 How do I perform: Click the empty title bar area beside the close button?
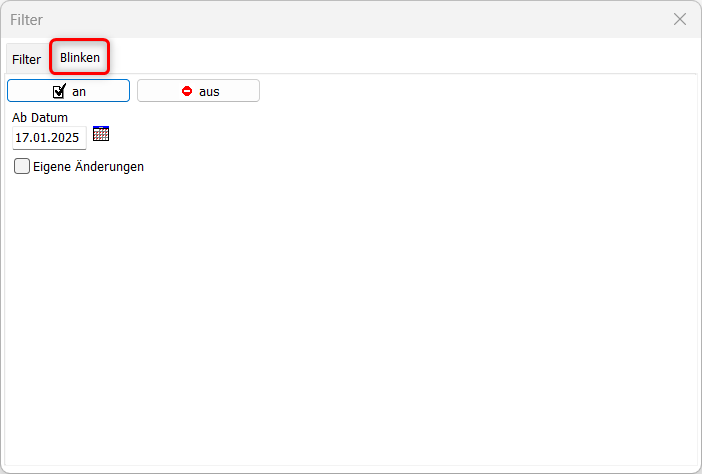(400, 19)
